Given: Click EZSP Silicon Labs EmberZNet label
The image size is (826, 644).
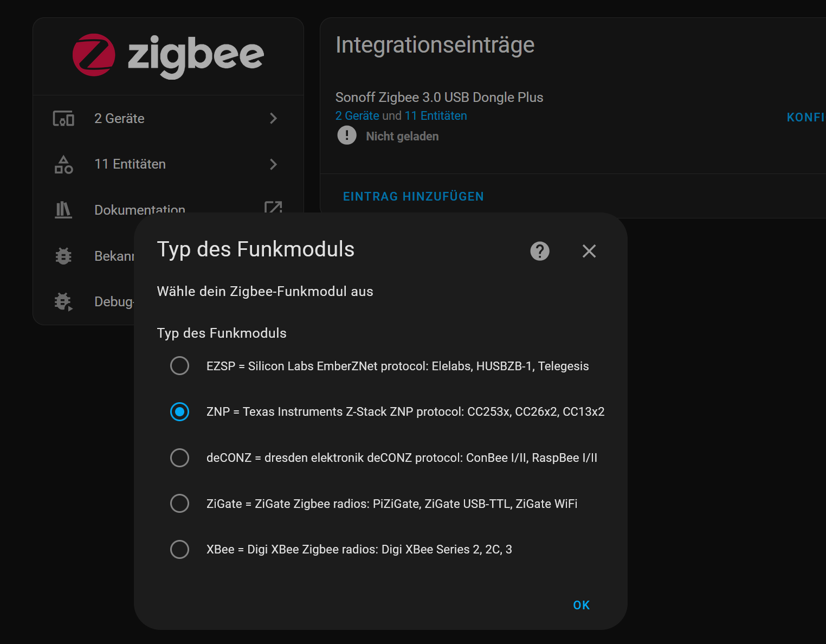Looking at the screenshot, I should [397, 366].
